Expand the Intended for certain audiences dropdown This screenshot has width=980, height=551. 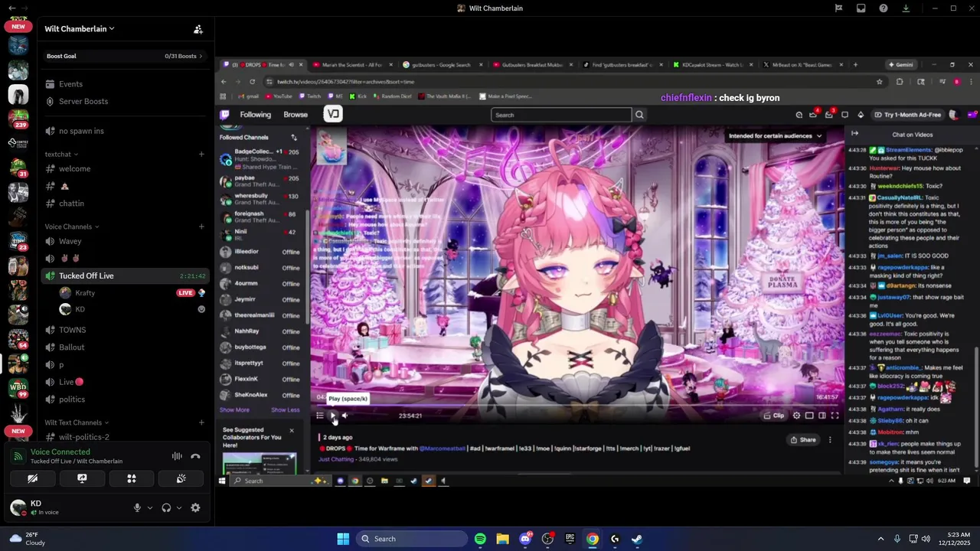[x=775, y=136]
